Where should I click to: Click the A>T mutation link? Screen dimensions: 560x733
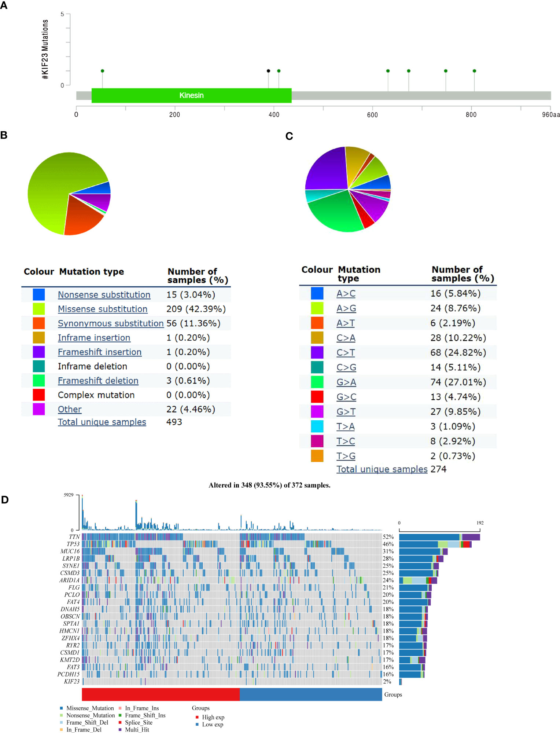[x=346, y=323]
